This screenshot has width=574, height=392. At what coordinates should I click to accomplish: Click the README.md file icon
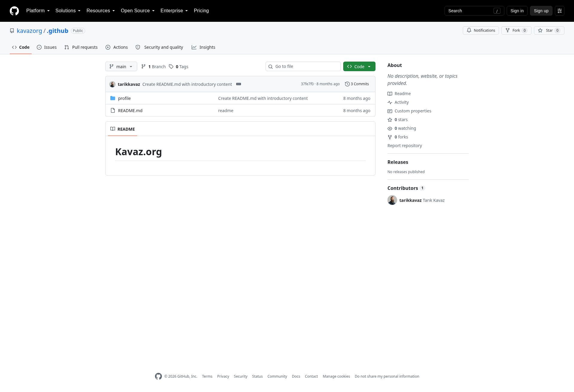113,110
